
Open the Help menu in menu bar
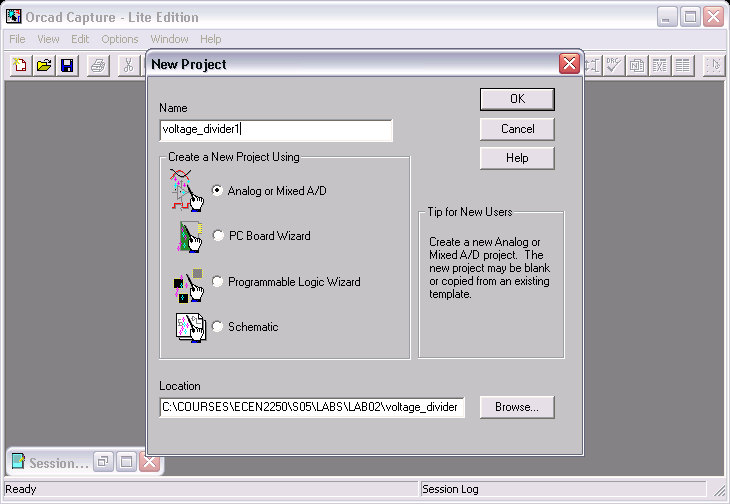210,39
